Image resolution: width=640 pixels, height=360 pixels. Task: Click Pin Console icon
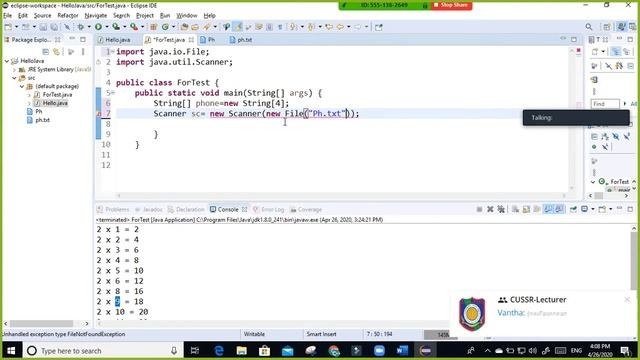(573, 209)
